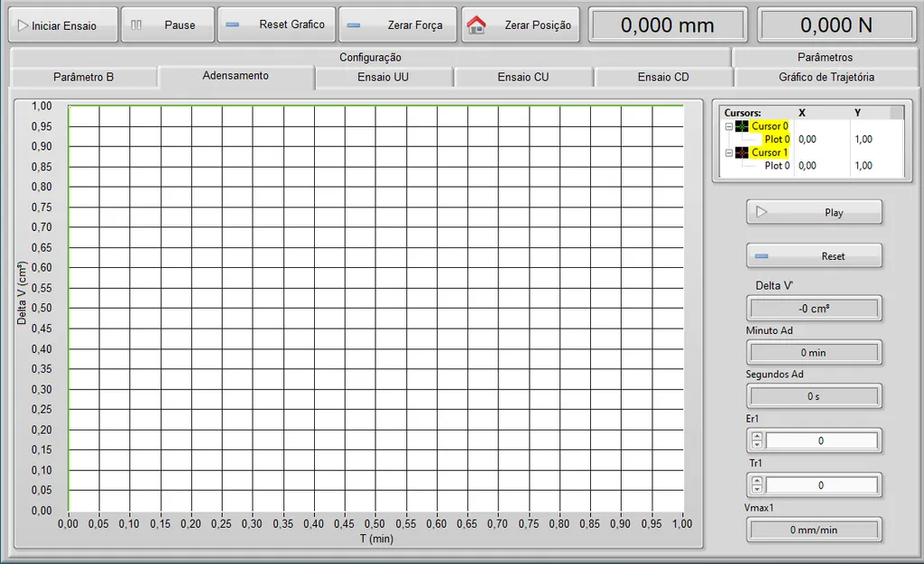Click the pause bars icon on Pause
Viewport: 924px width, 564px height.
[136, 24]
